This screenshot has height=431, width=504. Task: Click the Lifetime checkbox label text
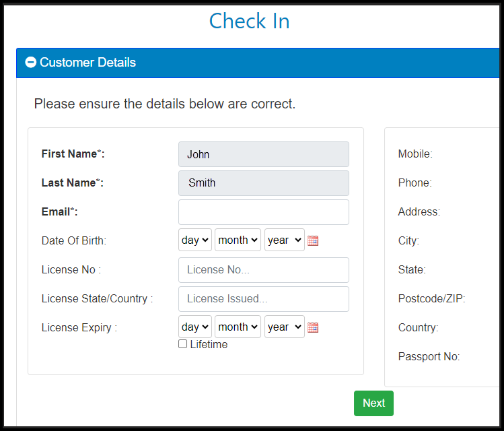[x=209, y=344]
